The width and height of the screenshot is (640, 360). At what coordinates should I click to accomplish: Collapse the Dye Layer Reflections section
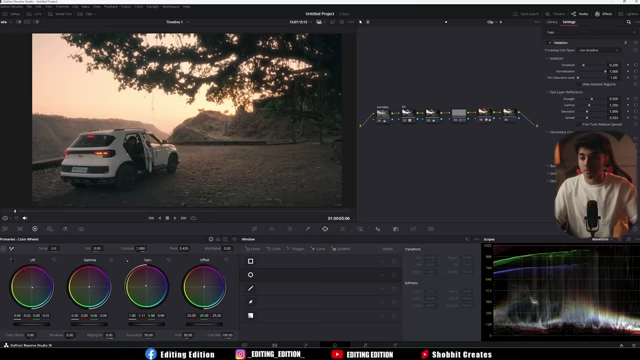click(x=548, y=92)
